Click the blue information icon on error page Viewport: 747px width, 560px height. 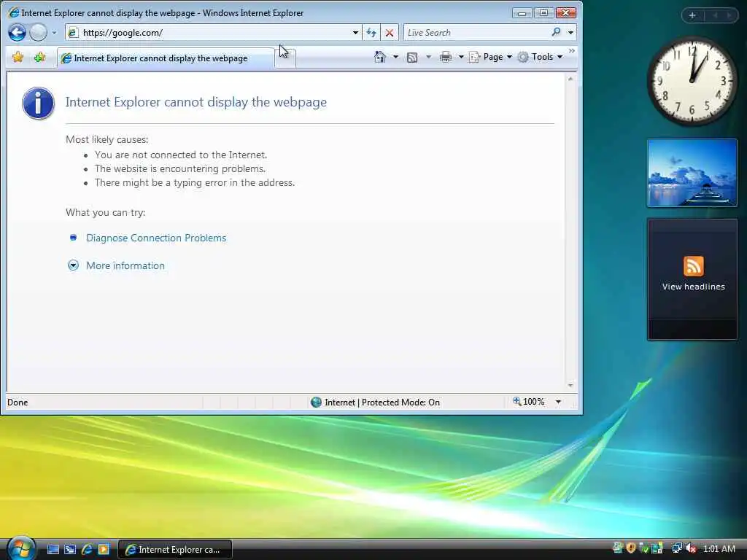click(x=38, y=103)
